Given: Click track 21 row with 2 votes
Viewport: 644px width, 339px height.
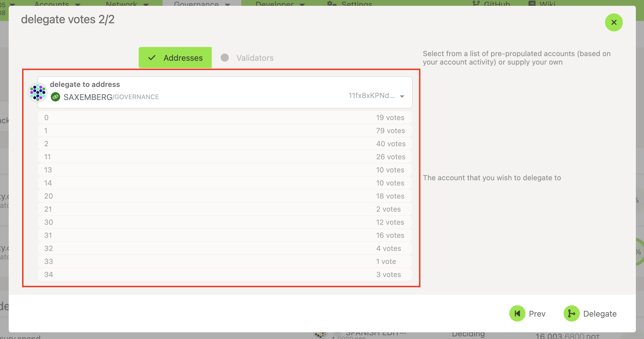Looking at the screenshot, I should coord(224,209).
